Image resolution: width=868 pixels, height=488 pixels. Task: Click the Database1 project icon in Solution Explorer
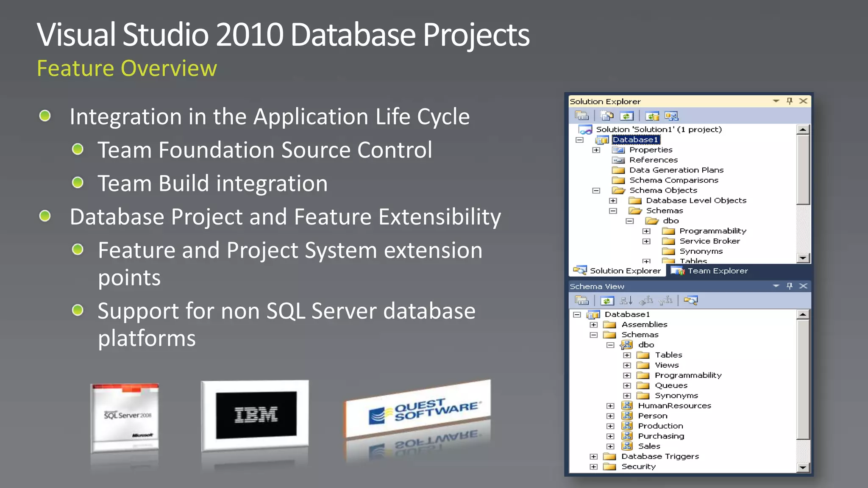tap(602, 140)
